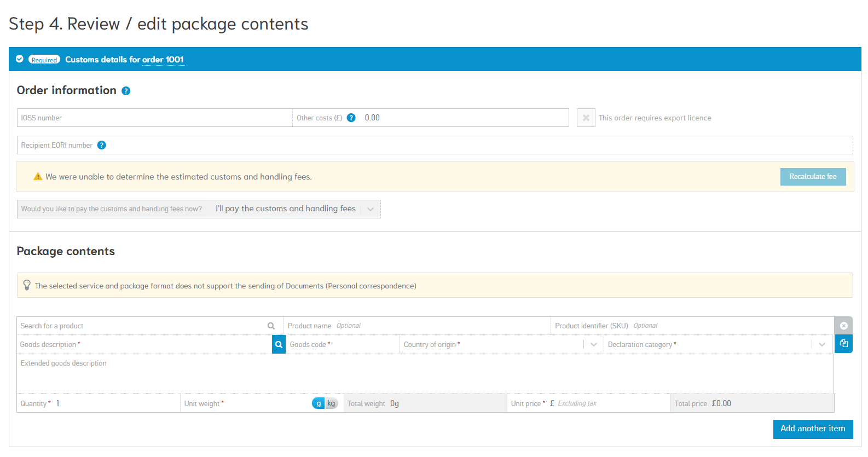The width and height of the screenshot is (868, 457).
Task: Click the Other costs help icon
Action: pyautogui.click(x=351, y=118)
